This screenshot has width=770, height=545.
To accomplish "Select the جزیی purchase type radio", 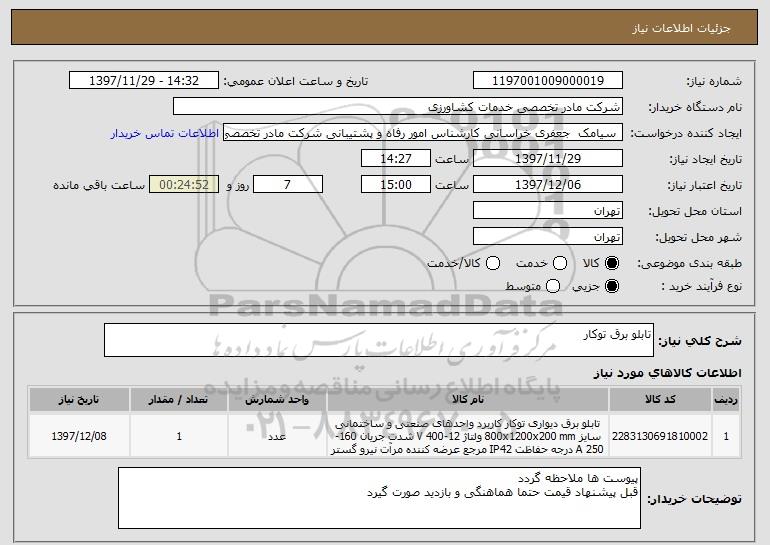I will point(612,286).
